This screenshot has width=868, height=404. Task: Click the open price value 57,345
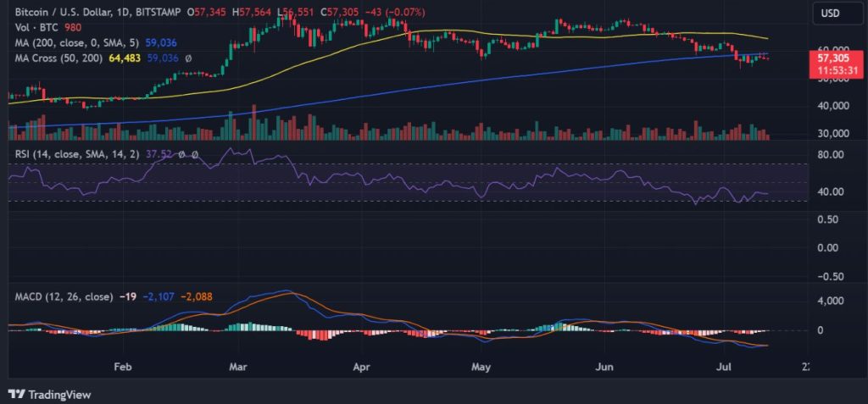(x=210, y=12)
